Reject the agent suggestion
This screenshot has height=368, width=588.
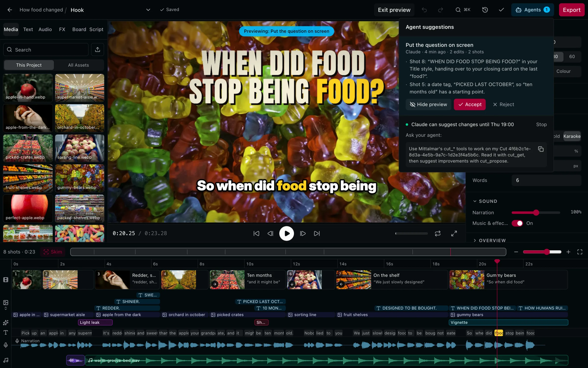point(503,105)
